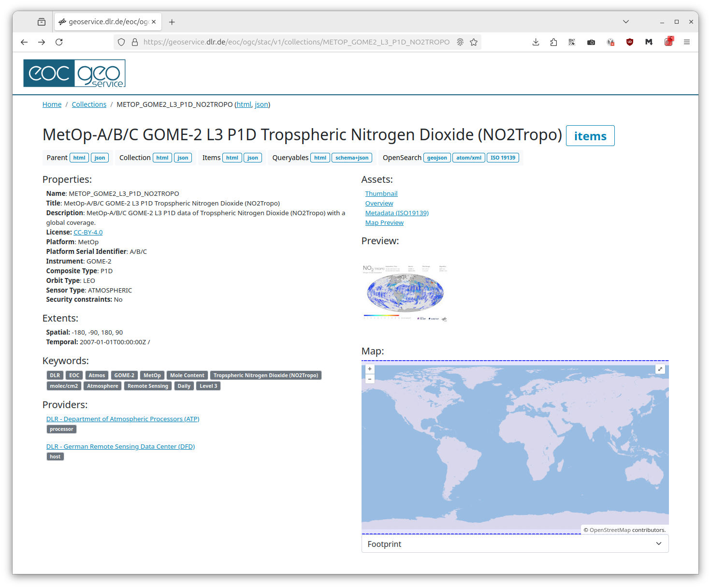Click the large items button
This screenshot has height=588, width=711.
click(x=590, y=136)
